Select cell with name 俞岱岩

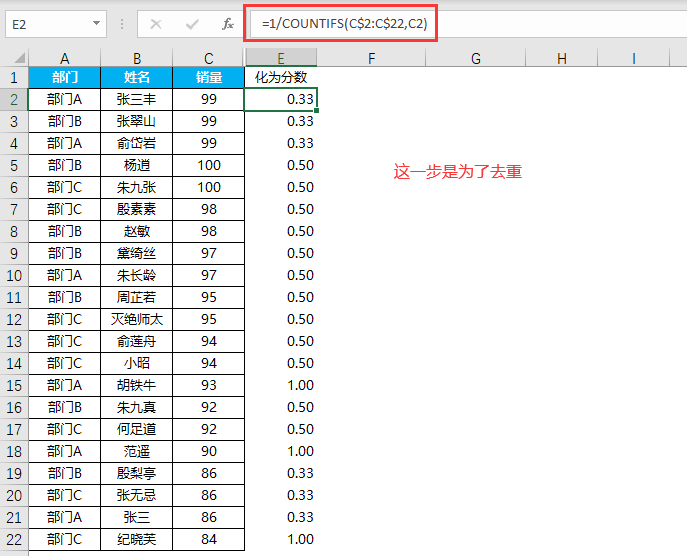137,143
